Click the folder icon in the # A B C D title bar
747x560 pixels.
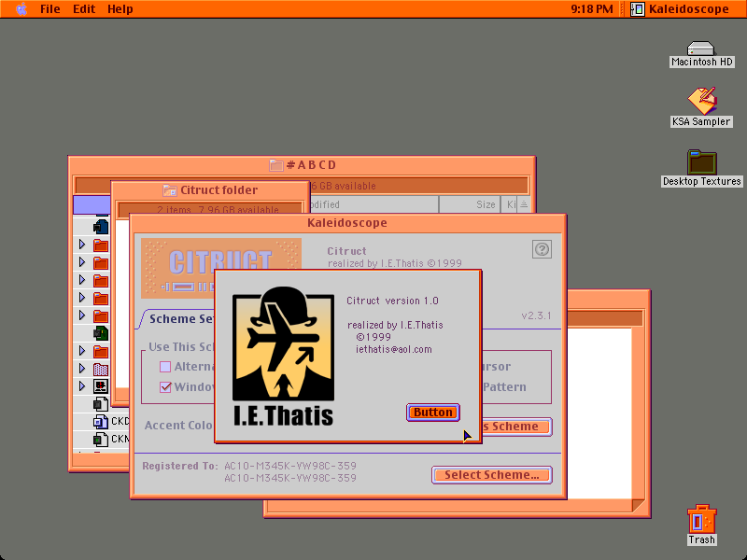(x=275, y=165)
